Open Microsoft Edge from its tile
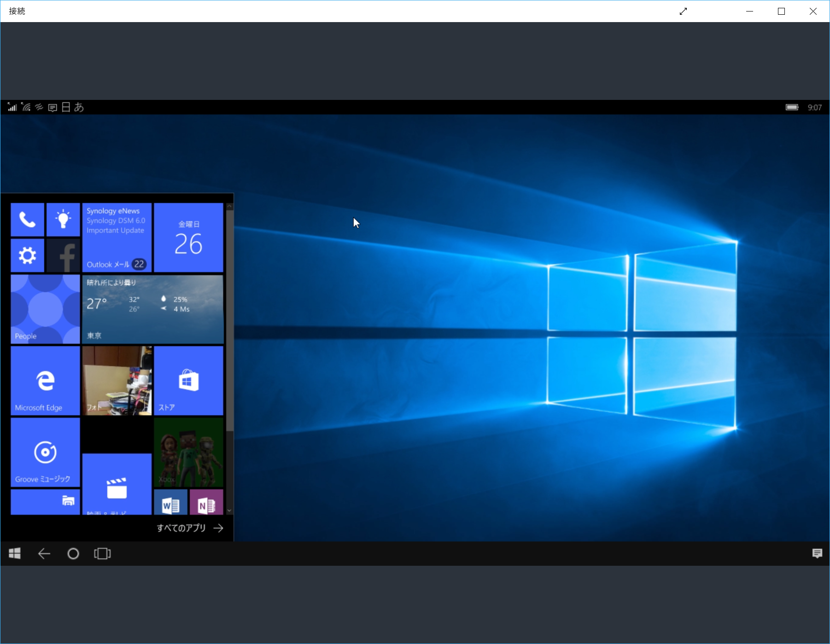 point(45,380)
